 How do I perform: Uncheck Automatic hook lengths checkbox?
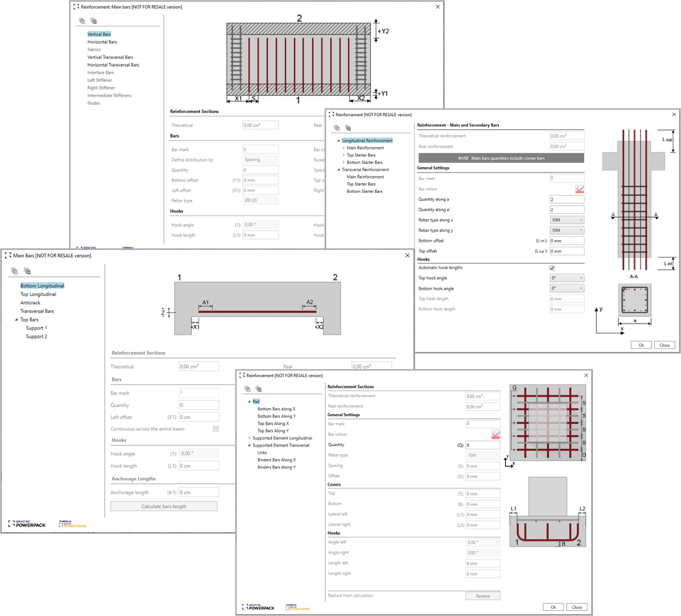tap(552, 268)
